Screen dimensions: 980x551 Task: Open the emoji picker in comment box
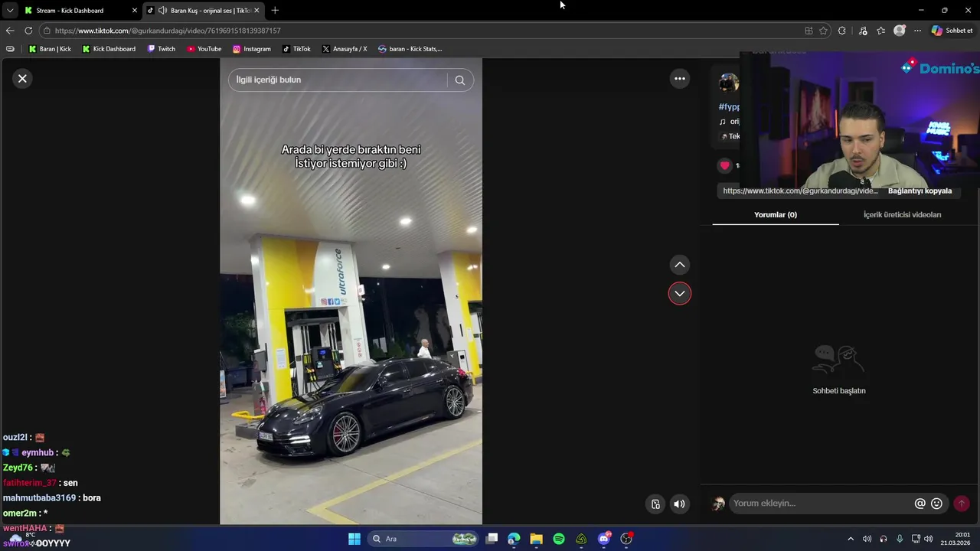click(936, 504)
